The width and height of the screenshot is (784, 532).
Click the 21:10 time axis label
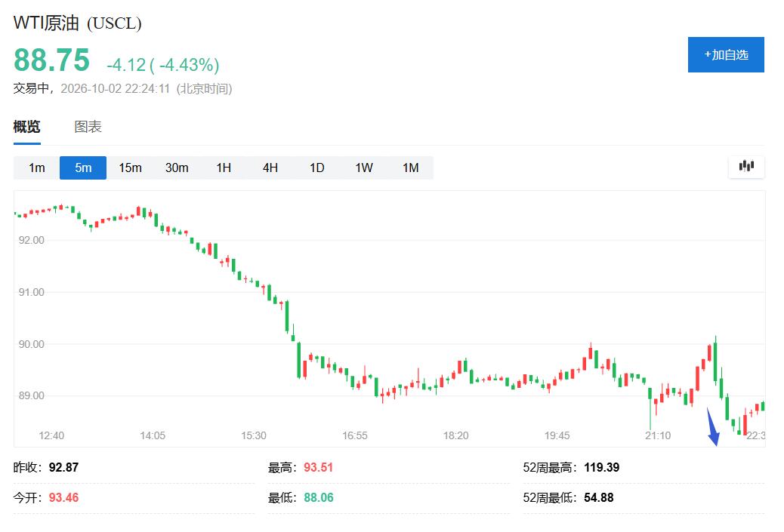pos(658,435)
